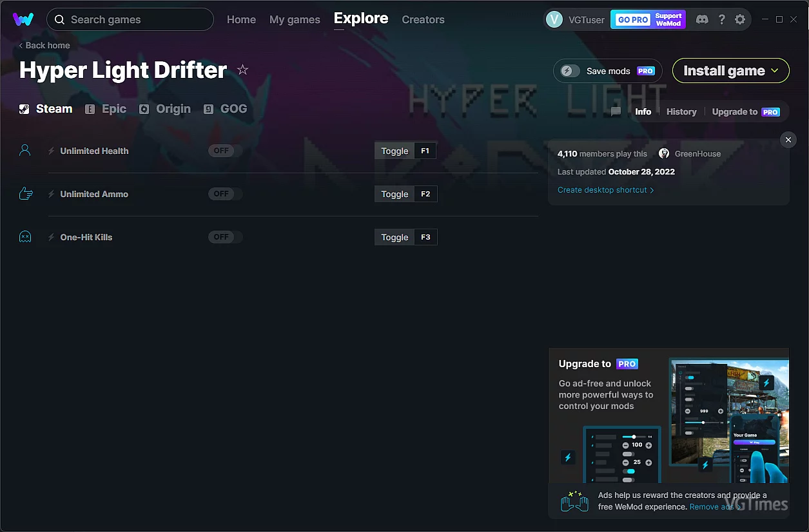
Task: Select the Epic platform tab
Action: [x=106, y=109]
